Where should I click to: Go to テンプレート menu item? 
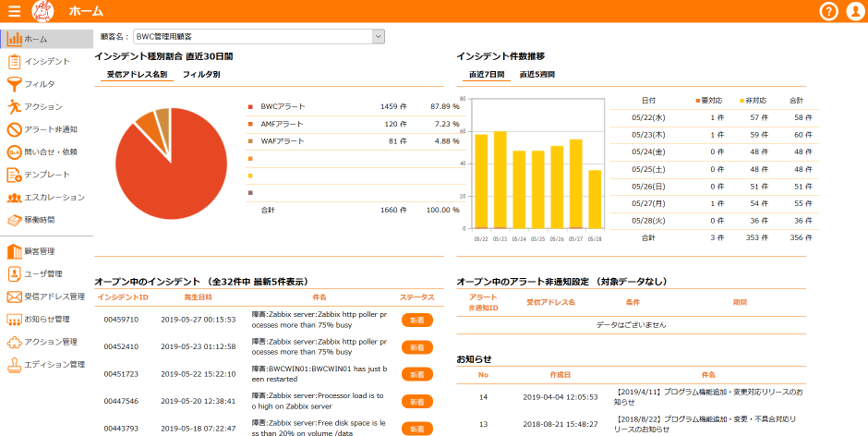47,175
